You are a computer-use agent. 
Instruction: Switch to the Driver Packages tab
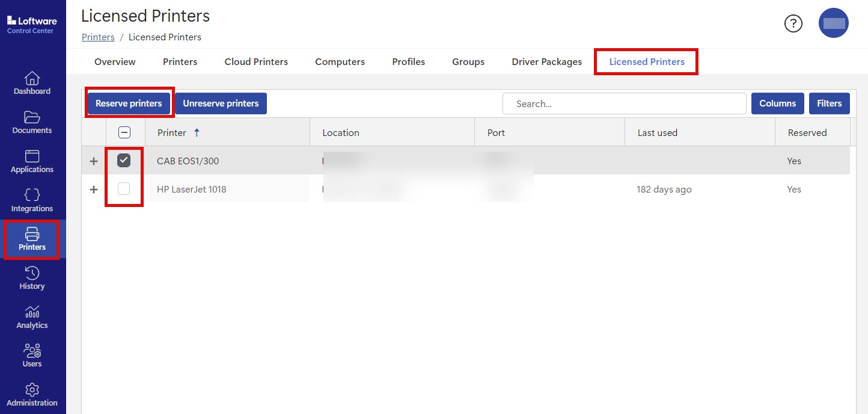click(546, 62)
